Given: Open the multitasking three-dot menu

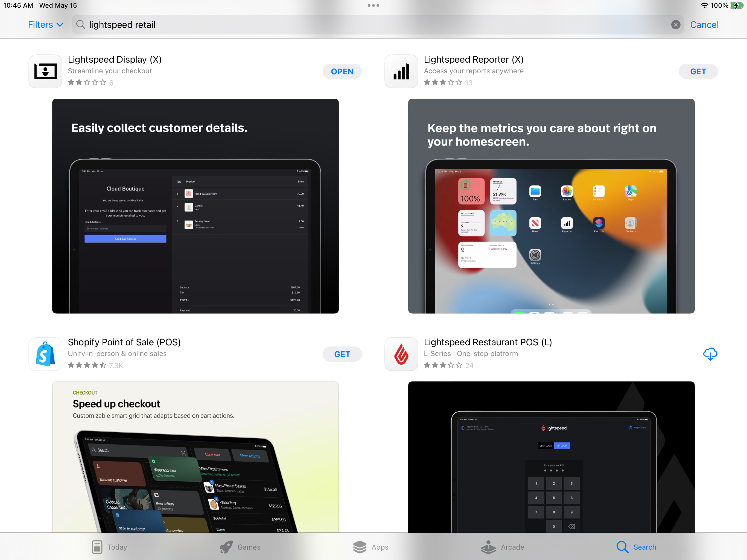Looking at the screenshot, I should pos(373,5).
